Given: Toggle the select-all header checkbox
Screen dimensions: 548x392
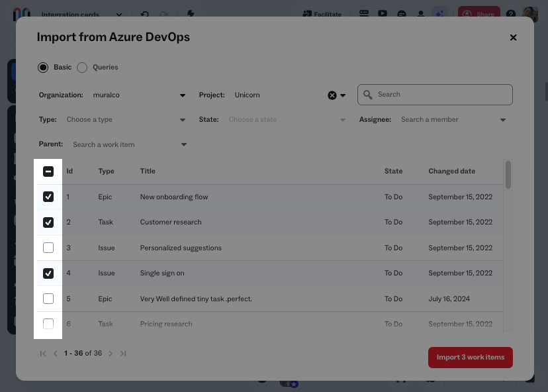Looking at the screenshot, I should click(x=48, y=171).
